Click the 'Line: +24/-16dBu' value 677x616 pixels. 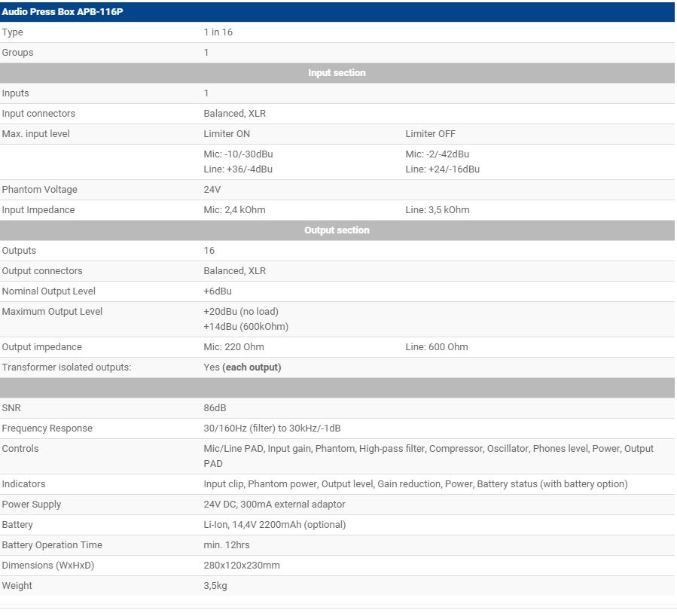(443, 169)
